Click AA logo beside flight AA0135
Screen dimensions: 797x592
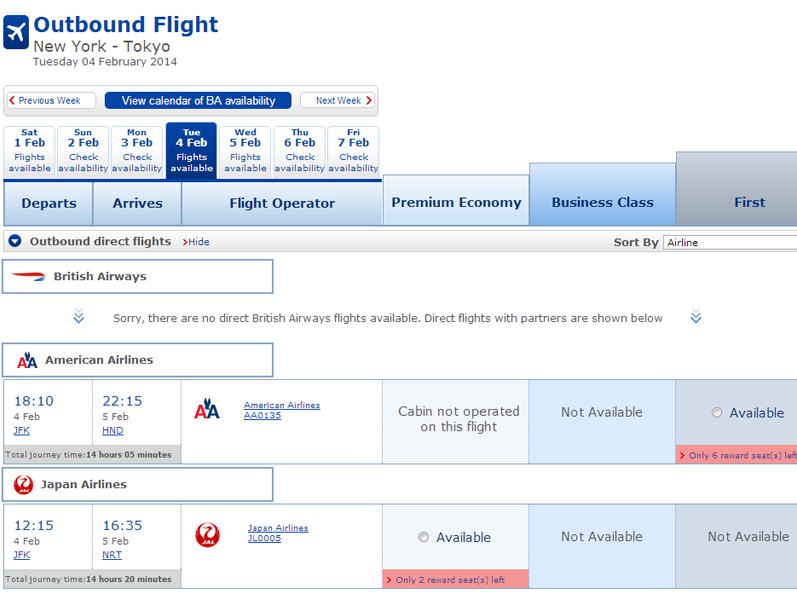[x=206, y=409]
